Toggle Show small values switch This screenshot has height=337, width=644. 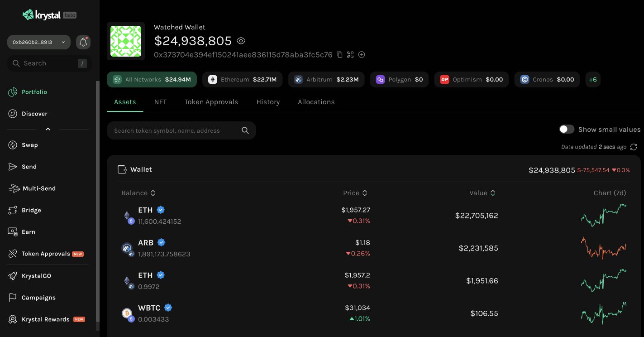[x=567, y=129]
